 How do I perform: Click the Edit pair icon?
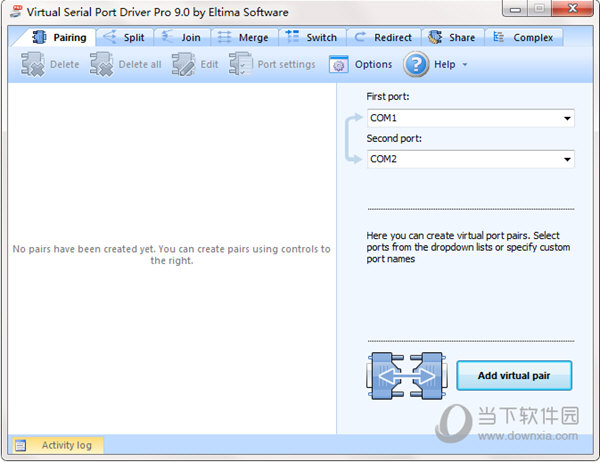tap(183, 64)
